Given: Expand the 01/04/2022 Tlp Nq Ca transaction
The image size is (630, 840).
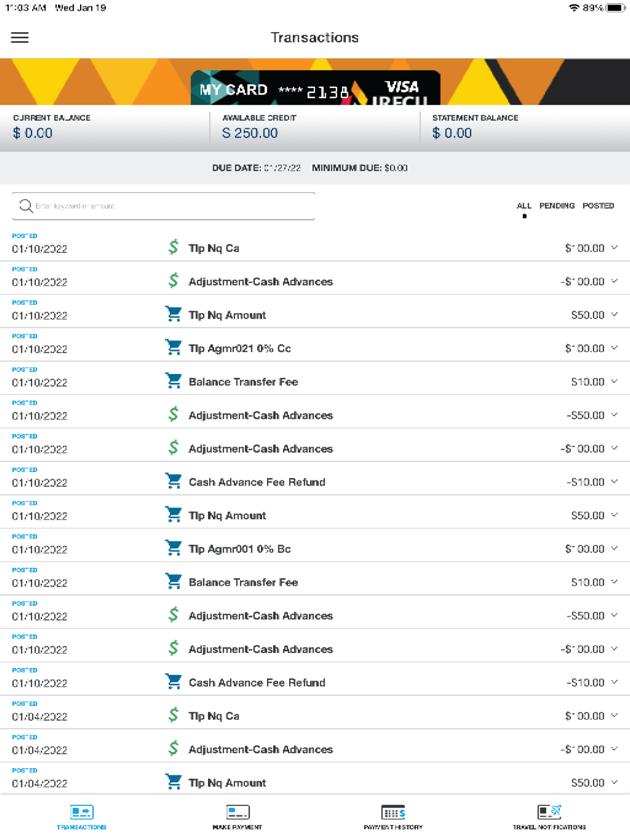Looking at the screenshot, I should tap(614, 715).
